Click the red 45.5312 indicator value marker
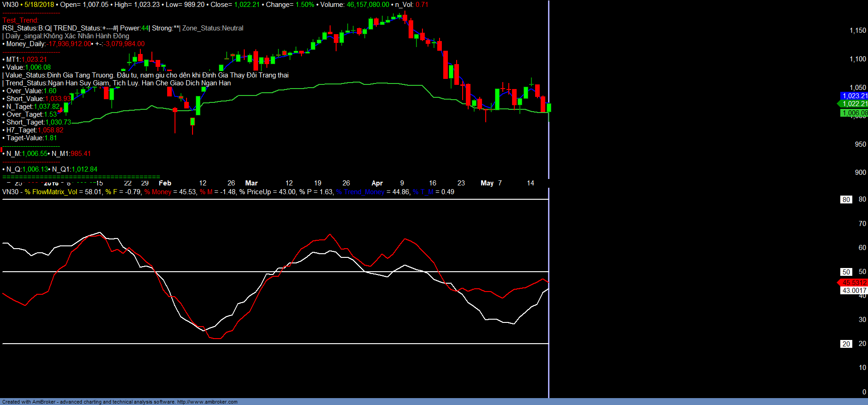This screenshot has height=405, width=868. coord(854,283)
